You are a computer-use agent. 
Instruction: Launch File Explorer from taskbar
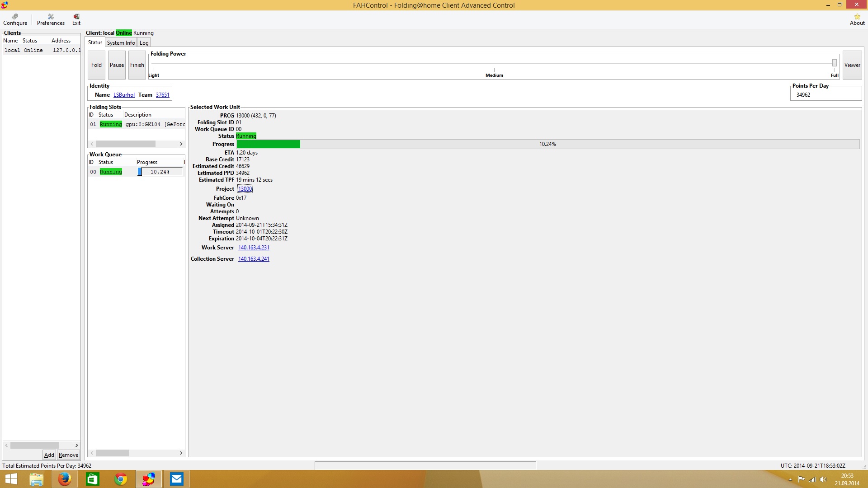[36, 479]
